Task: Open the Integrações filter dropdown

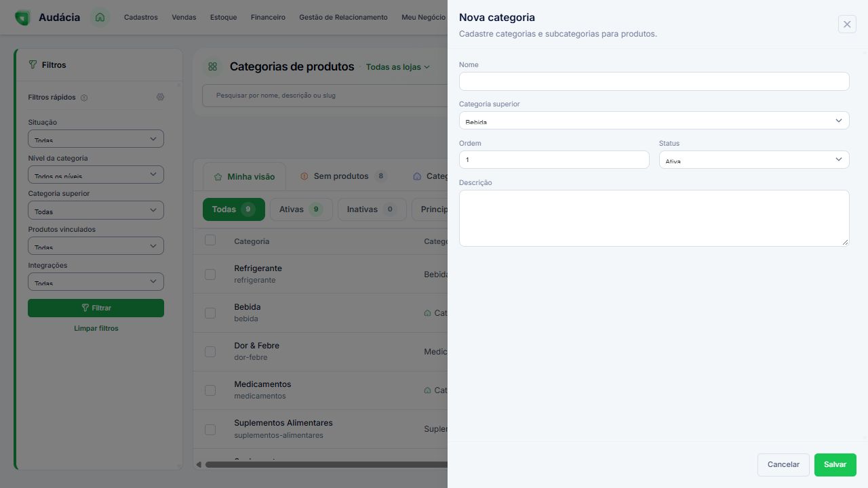Action: 96,281
